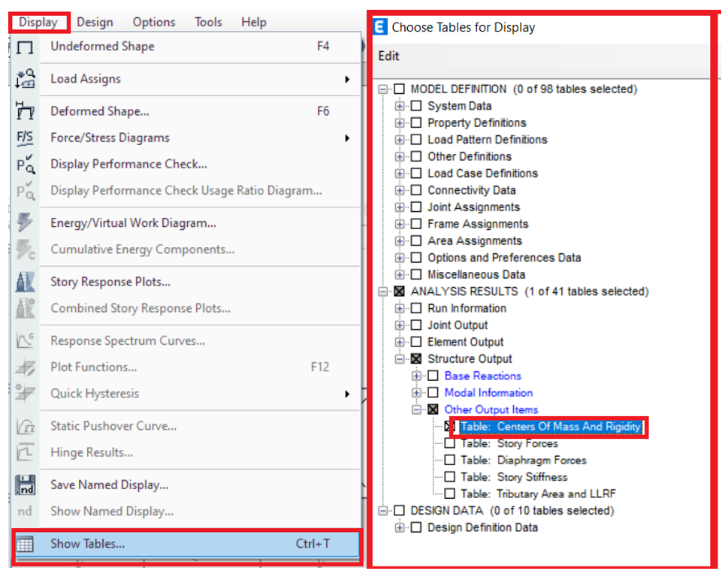Open the Options menu
728x577 pixels.
coord(154,22)
